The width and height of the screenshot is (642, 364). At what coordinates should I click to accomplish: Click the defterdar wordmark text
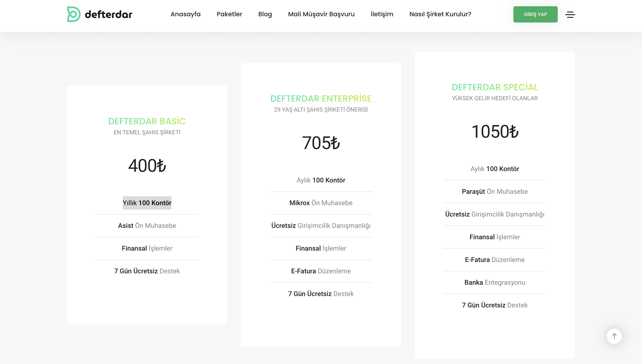pos(108,14)
